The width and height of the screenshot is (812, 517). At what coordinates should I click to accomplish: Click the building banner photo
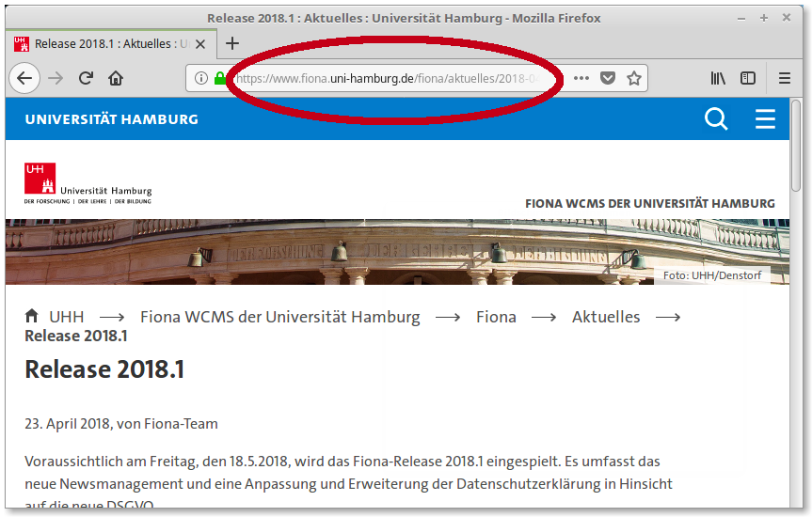pyautogui.click(x=397, y=252)
